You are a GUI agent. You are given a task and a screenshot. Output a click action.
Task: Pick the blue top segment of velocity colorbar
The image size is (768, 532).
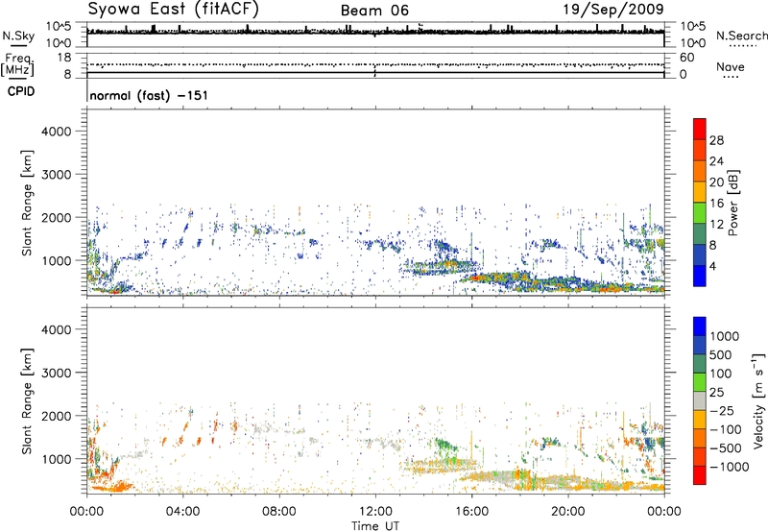click(700, 326)
